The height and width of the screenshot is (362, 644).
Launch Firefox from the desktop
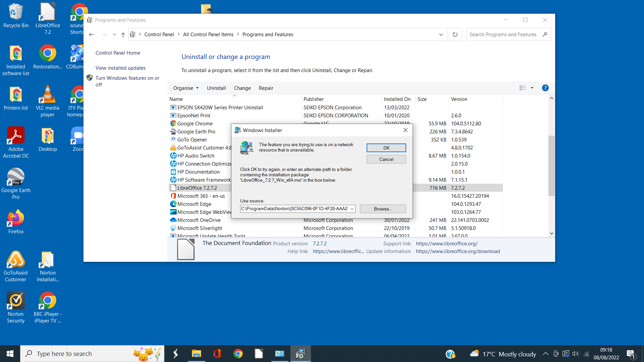(16, 222)
